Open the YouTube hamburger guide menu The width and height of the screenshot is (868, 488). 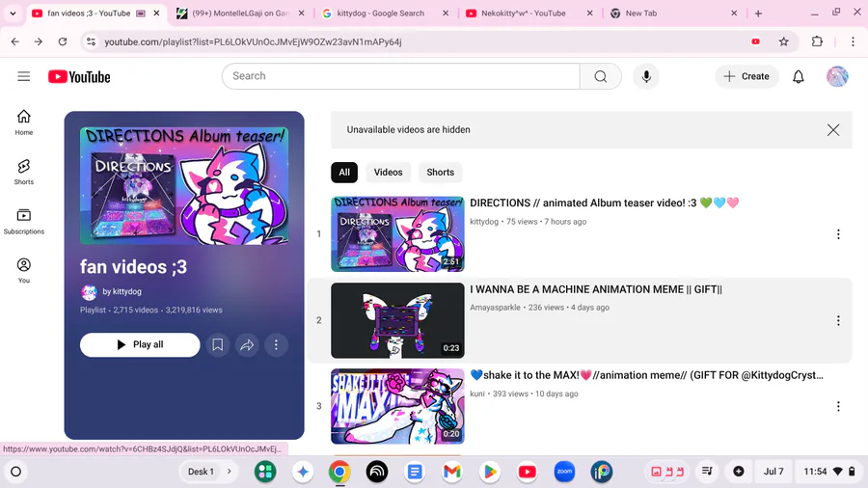[x=24, y=76]
